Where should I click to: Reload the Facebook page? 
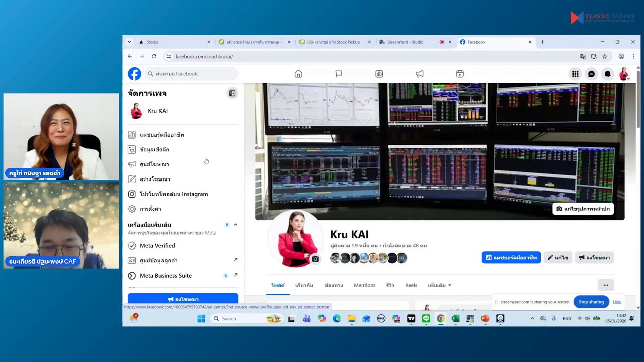pyautogui.click(x=154, y=56)
